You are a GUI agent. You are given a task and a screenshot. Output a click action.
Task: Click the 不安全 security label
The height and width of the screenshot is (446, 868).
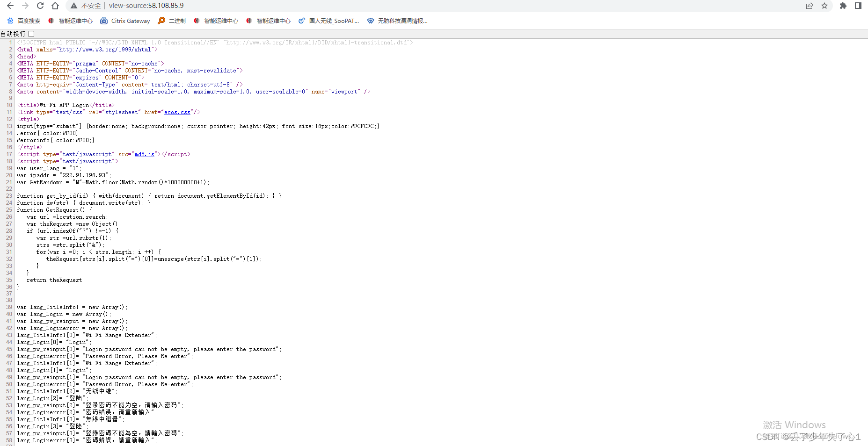point(91,6)
